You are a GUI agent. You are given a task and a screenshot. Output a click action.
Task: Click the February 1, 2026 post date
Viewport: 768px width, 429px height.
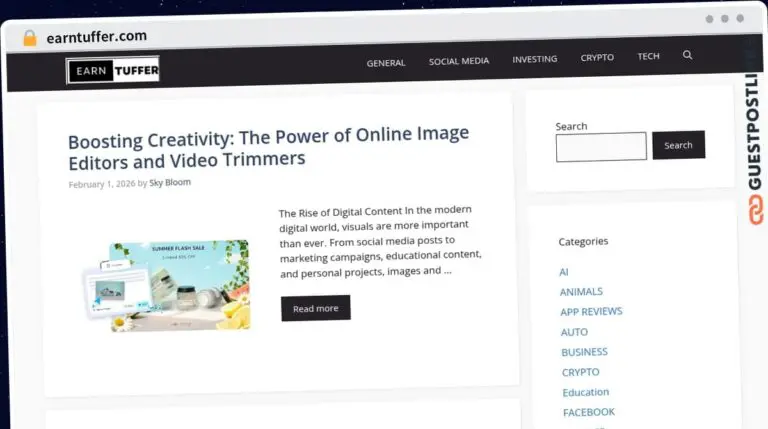(102, 184)
